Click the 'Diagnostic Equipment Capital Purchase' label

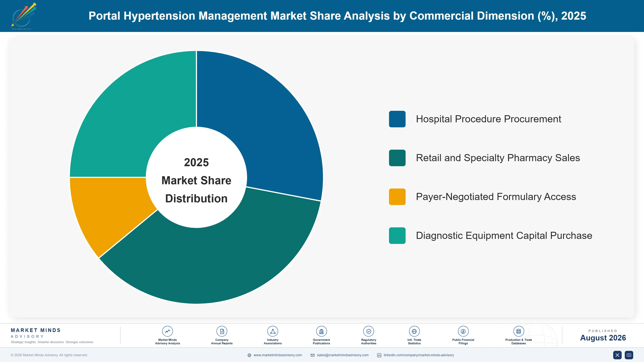pos(504,235)
